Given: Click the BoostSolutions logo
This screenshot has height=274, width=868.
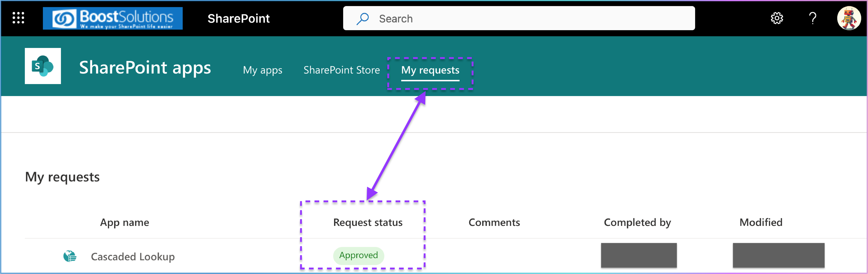Looking at the screenshot, I should coord(113,18).
